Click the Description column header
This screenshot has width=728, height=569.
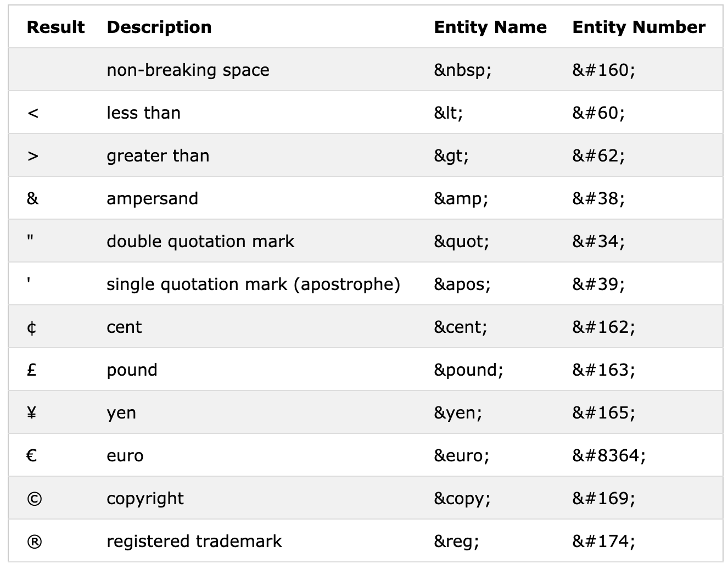159,27
